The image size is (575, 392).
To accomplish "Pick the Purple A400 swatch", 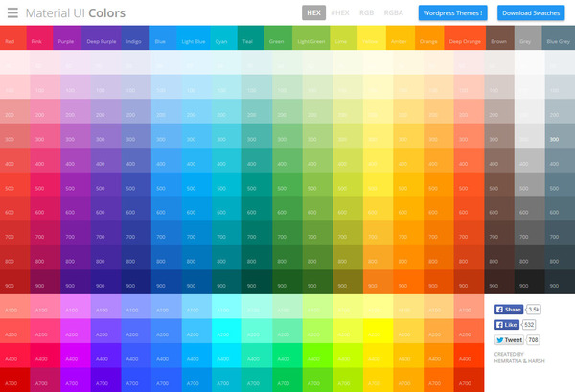I will (x=76, y=356).
